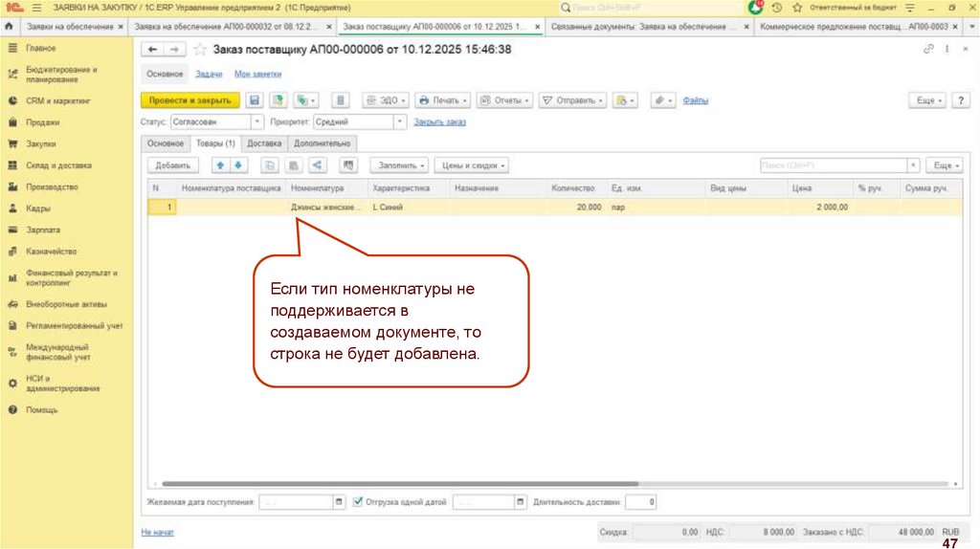Expand the Статус dropdown
Viewport: 980px width, 549px height.
[257, 122]
